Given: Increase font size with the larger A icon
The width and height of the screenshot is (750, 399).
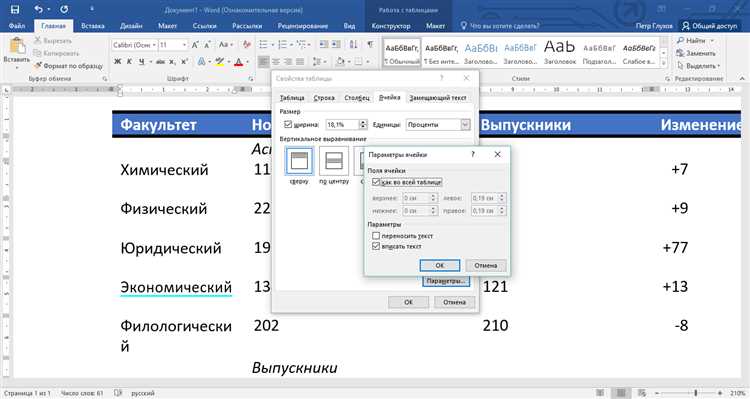Looking at the screenshot, I should (195, 44).
